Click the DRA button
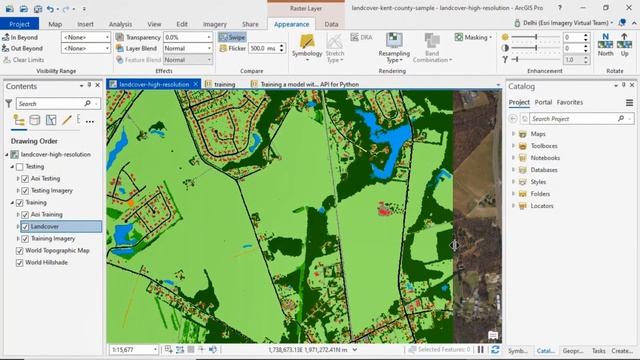This screenshot has width=640, height=360. click(362, 37)
